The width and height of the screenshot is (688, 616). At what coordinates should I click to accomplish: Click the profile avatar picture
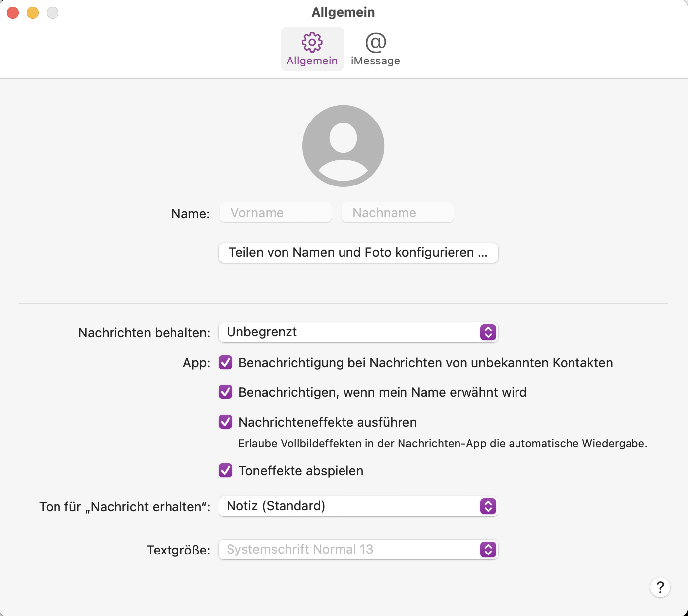(343, 146)
